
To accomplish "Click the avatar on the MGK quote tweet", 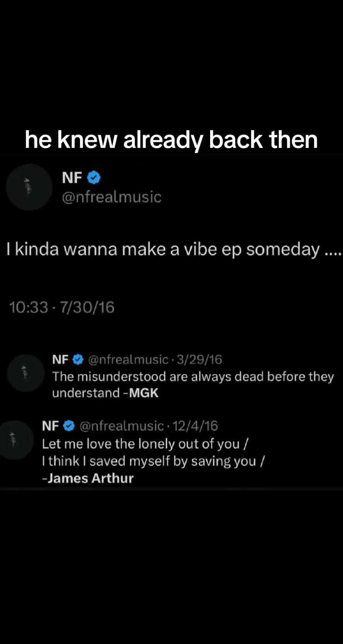I will pos(26,373).
